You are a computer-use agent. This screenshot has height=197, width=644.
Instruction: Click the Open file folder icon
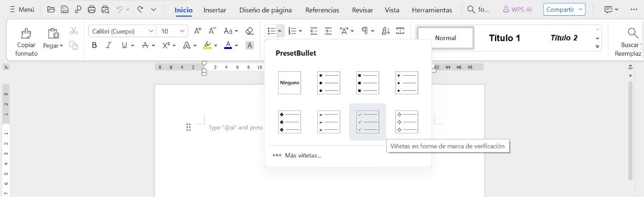(x=51, y=10)
